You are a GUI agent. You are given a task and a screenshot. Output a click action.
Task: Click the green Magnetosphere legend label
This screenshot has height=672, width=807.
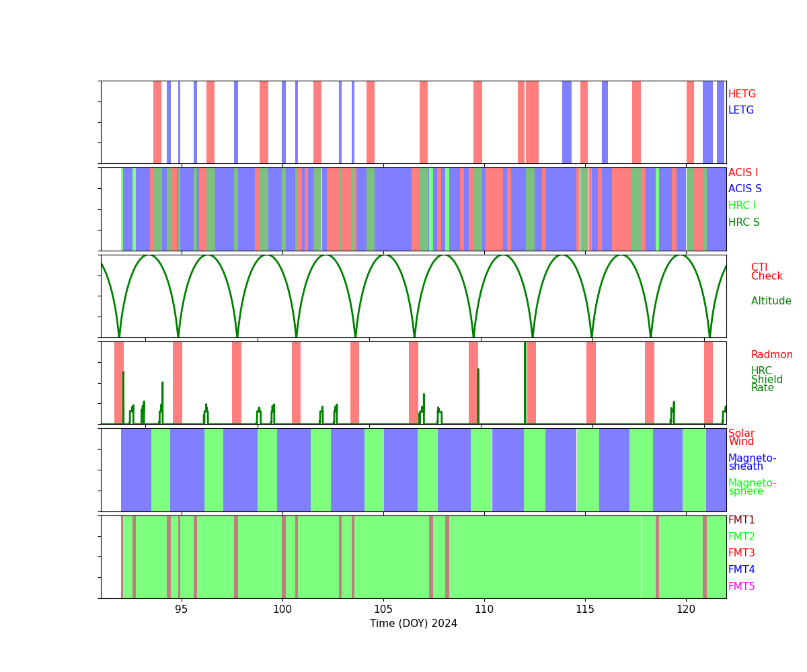point(752,487)
